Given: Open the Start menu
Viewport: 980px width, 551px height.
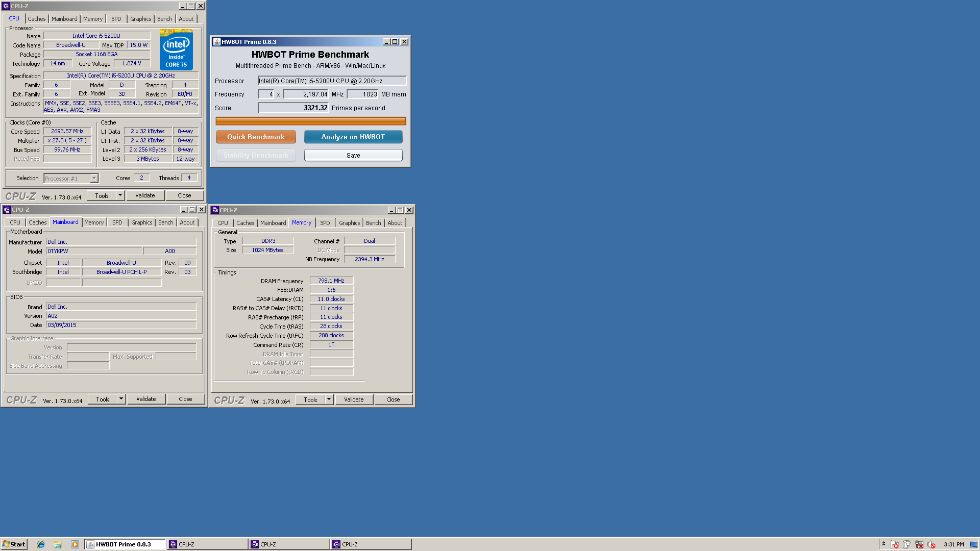Looking at the screenshot, I should (x=14, y=544).
